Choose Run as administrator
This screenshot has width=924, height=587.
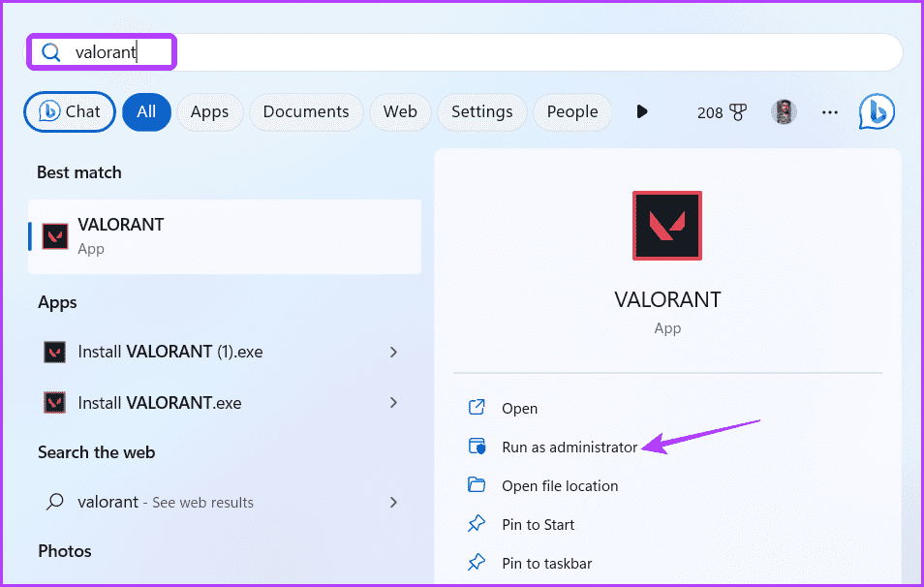[x=570, y=448]
